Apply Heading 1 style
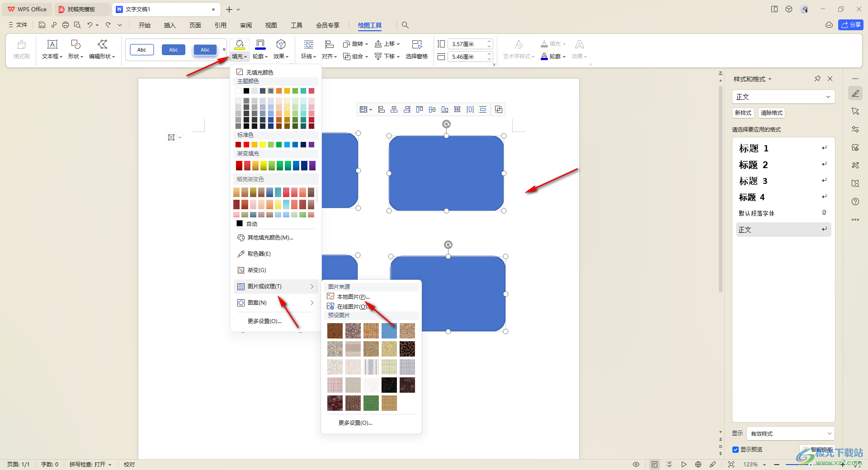868x470 pixels. tap(783, 148)
